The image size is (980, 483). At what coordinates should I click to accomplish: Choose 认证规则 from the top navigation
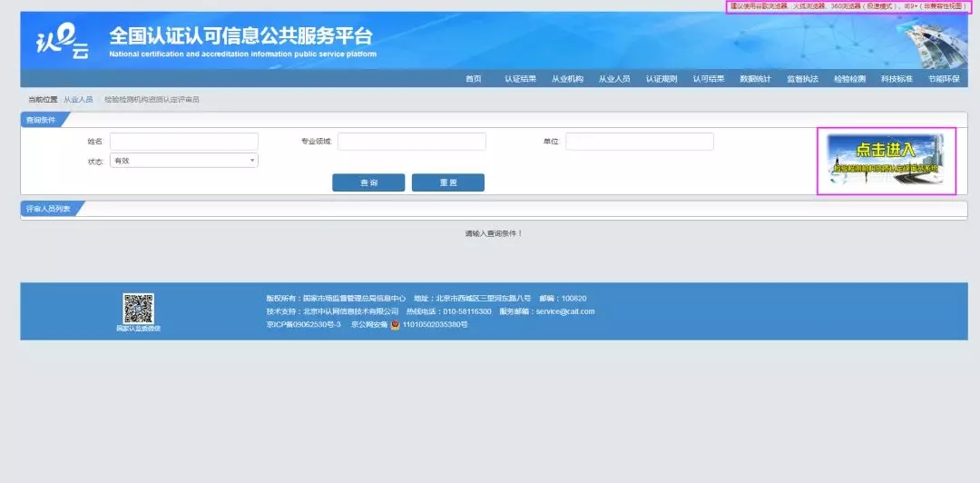click(661, 79)
